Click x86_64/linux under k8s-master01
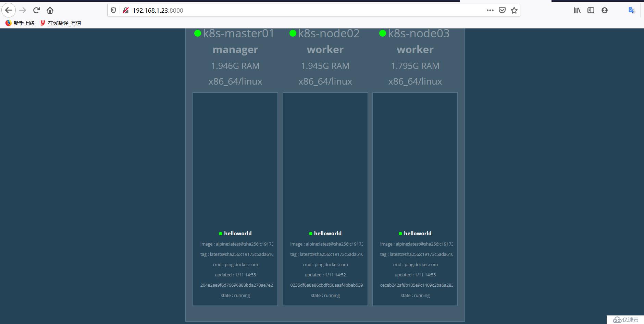Image resolution: width=644 pixels, height=324 pixels. (x=235, y=82)
